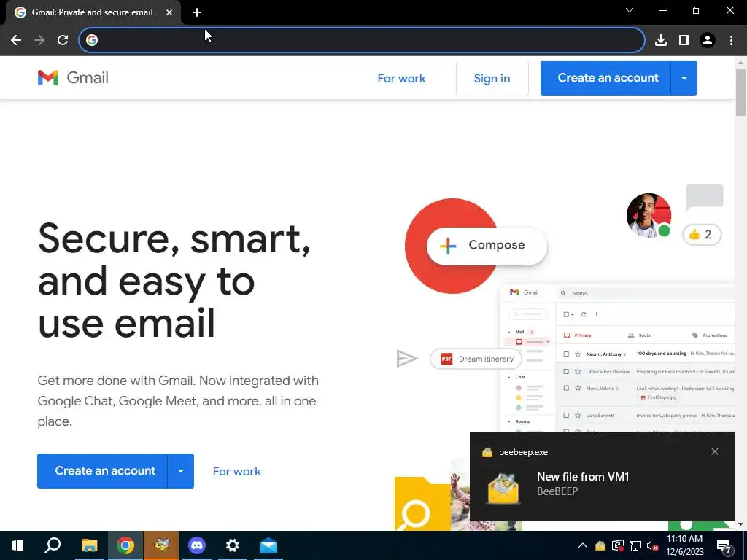Go back with the browser back arrow
Image resolution: width=747 pixels, height=560 pixels.
(x=16, y=40)
